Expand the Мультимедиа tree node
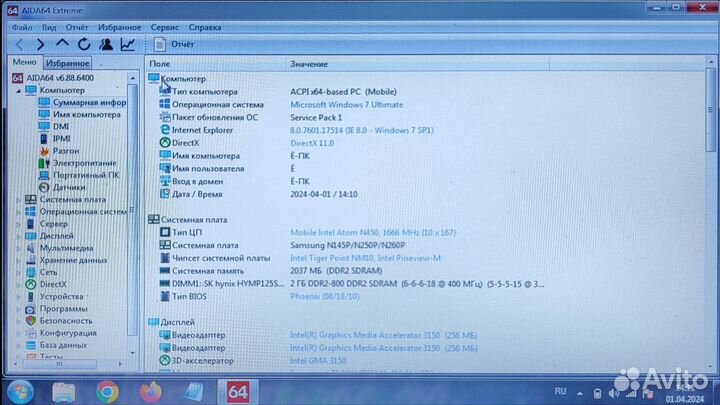Image resolution: width=720 pixels, height=405 pixels. click(18, 248)
